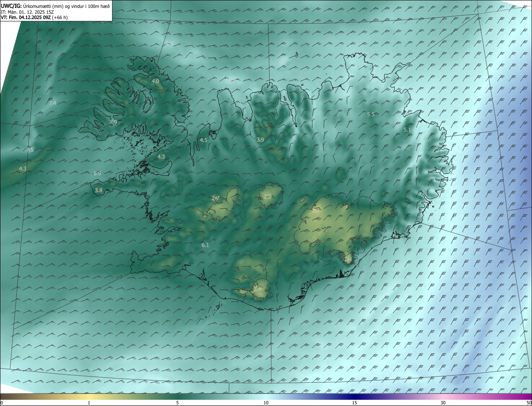Click the 7.0 value label in the Westfjords
Image resolution: width=532 pixels, height=406 pixels.
click(113, 122)
